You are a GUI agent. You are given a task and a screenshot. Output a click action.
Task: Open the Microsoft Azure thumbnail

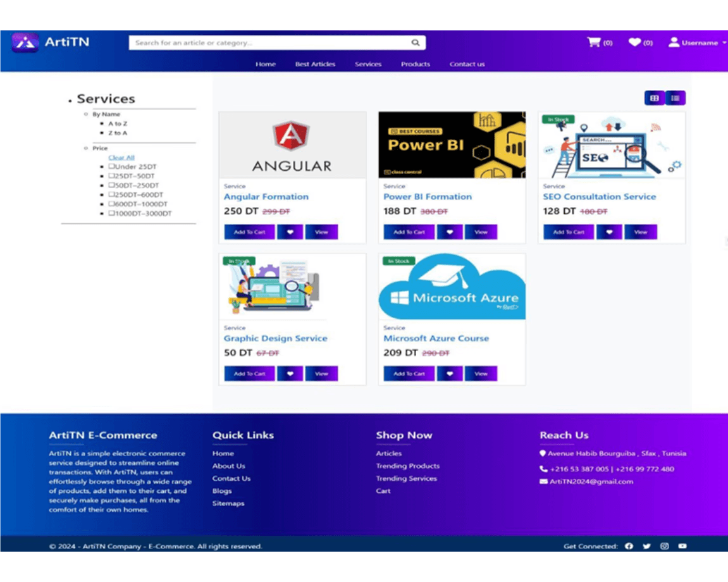click(x=452, y=287)
